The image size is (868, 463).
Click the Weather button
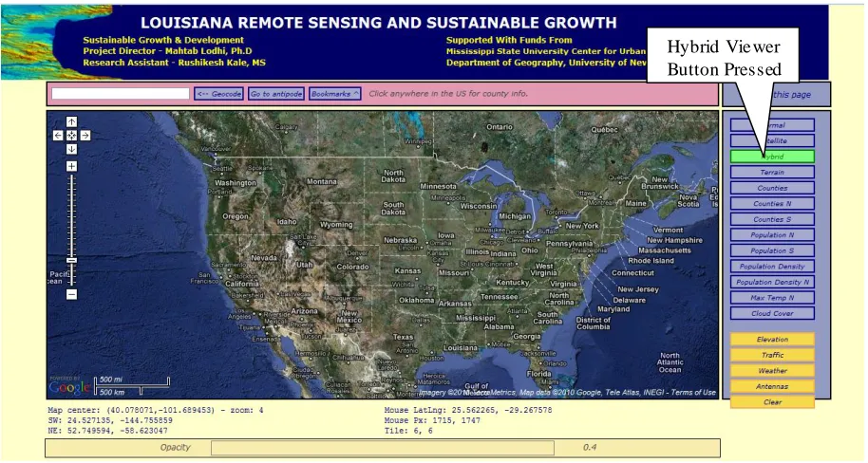click(x=772, y=371)
